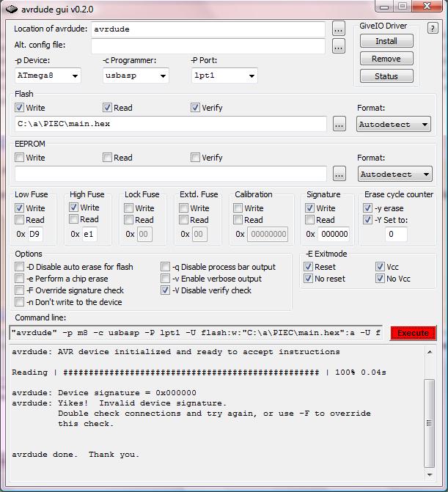Click the Signature value 000000 field

[334, 234]
